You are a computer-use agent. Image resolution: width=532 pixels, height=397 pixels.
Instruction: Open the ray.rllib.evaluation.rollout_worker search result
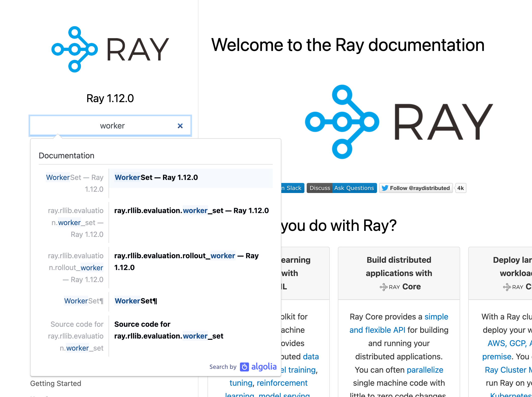tap(186, 261)
